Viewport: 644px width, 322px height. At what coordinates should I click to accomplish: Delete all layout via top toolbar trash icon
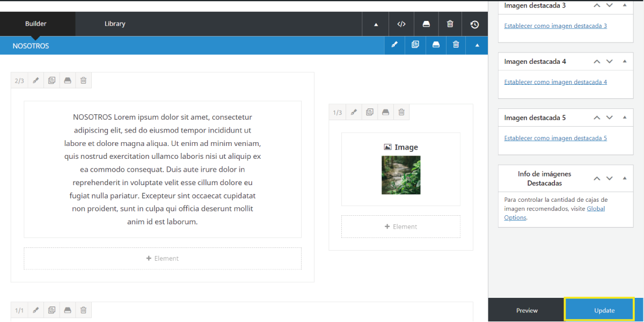(450, 24)
